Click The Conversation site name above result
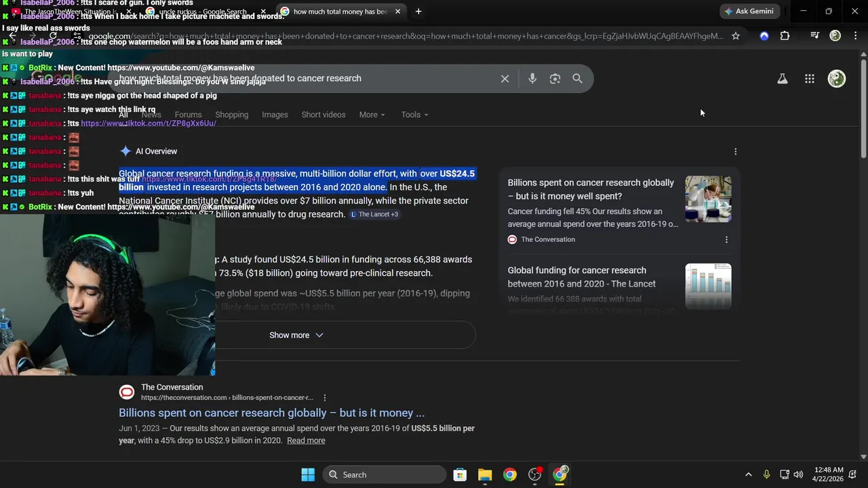This screenshot has width=868, height=488. coord(172,387)
